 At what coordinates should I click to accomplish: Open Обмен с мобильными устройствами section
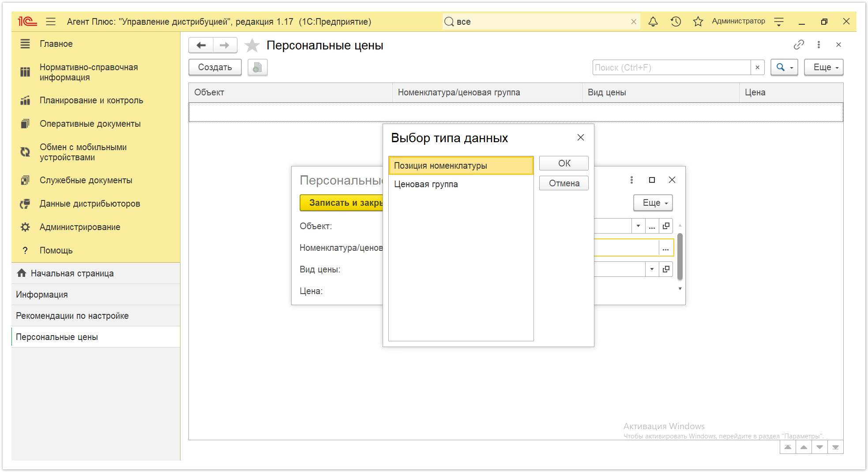tap(96, 152)
